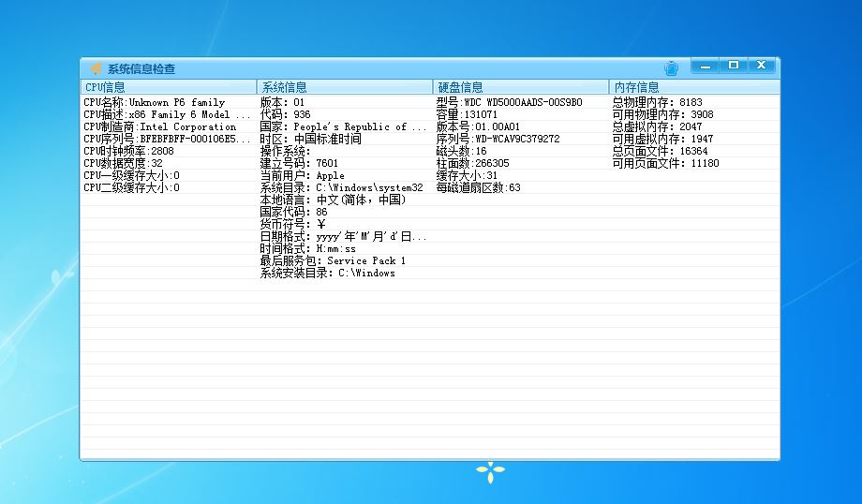Select the 当前用户: Apple entry
The height and width of the screenshot is (504, 862).
[x=303, y=175]
